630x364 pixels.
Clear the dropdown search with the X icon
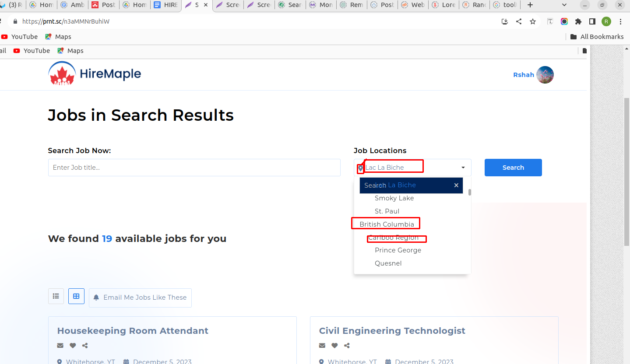[x=456, y=185]
